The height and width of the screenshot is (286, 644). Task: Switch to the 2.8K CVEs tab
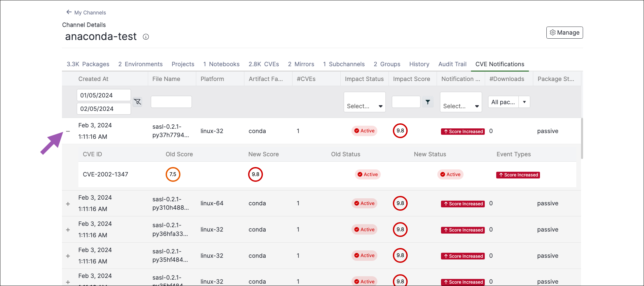point(264,64)
